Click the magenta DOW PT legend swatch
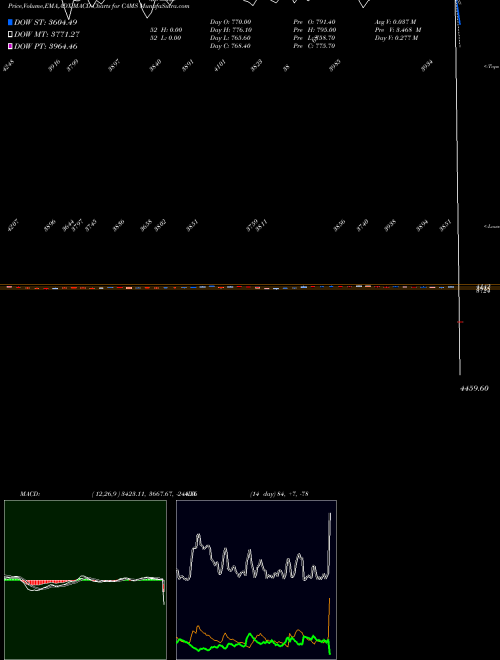This screenshot has width=500, height=660. coord(10,46)
